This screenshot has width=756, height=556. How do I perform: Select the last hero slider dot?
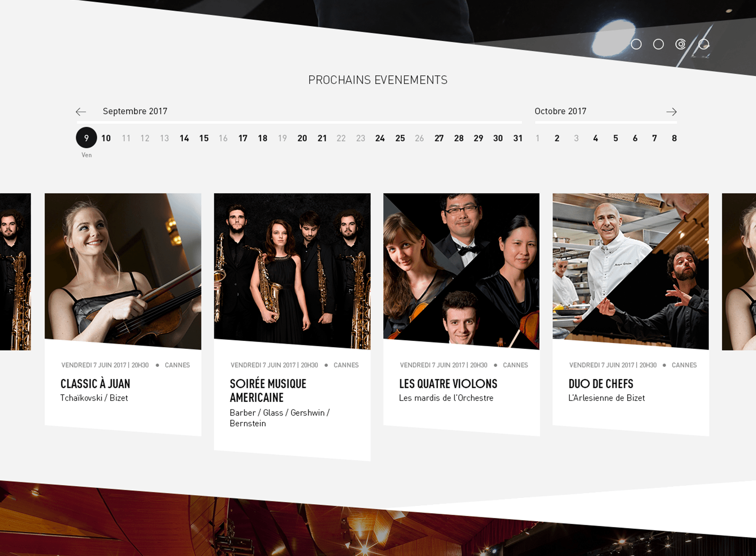703,44
